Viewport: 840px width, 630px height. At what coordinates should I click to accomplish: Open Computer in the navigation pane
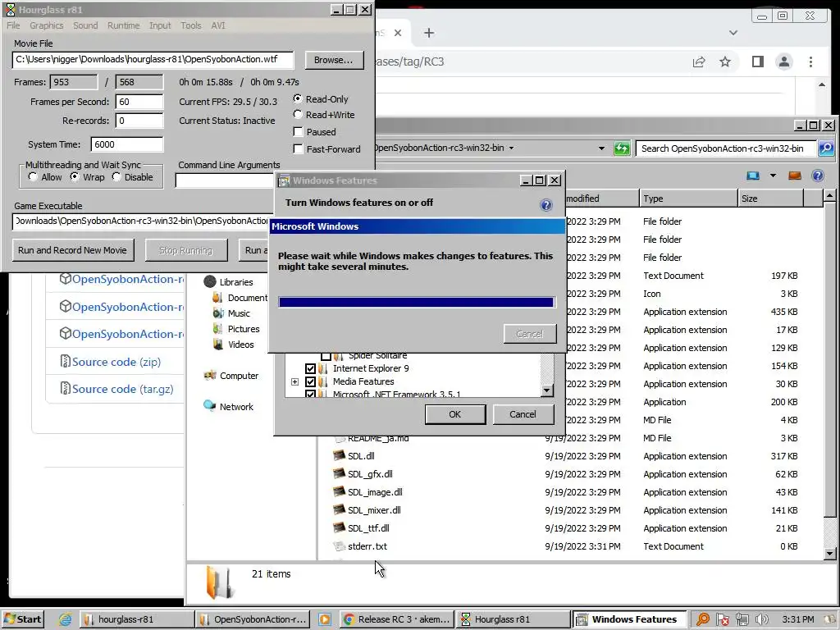[239, 376]
